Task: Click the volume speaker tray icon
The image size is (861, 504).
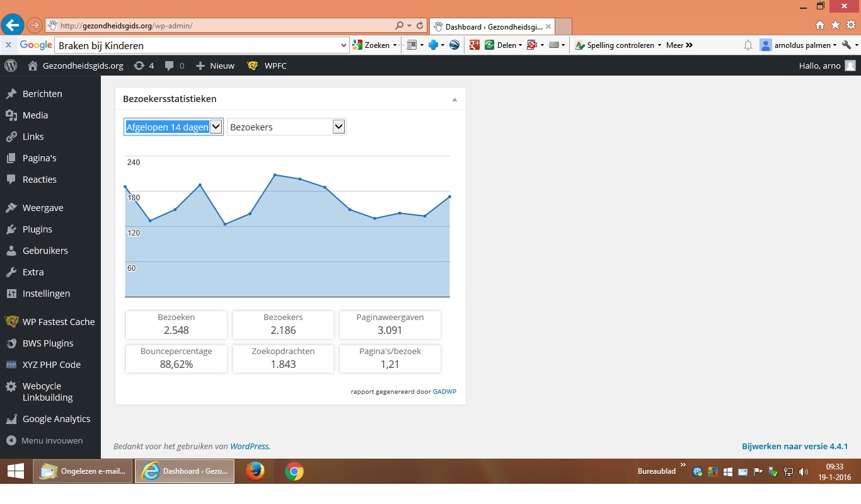Action: point(803,472)
